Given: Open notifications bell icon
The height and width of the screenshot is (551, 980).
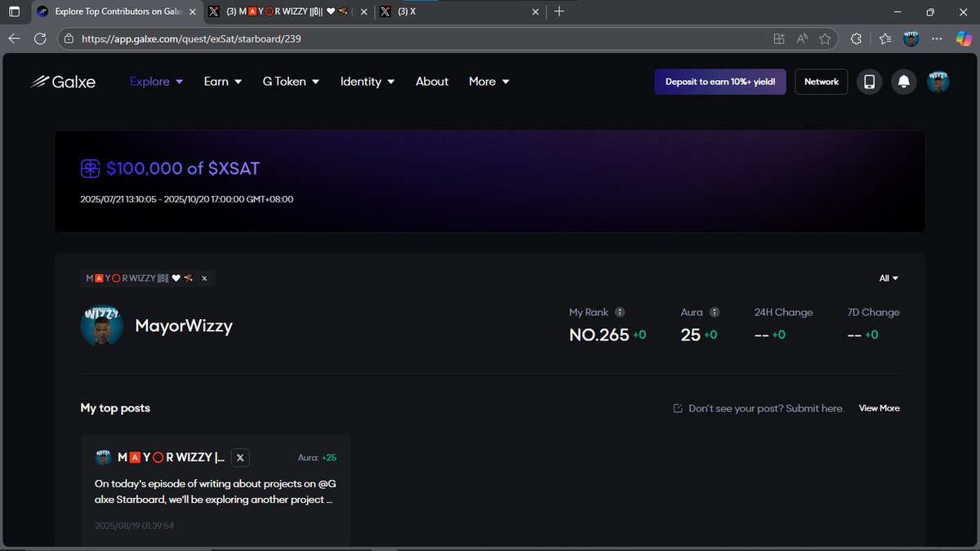Looking at the screenshot, I should (904, 82).
